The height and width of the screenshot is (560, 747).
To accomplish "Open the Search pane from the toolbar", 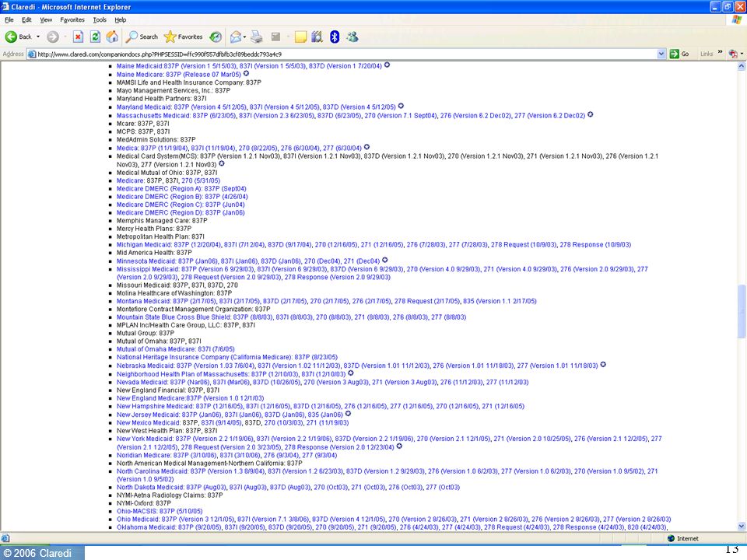I will pyautogui.click(x=142, y=37).
